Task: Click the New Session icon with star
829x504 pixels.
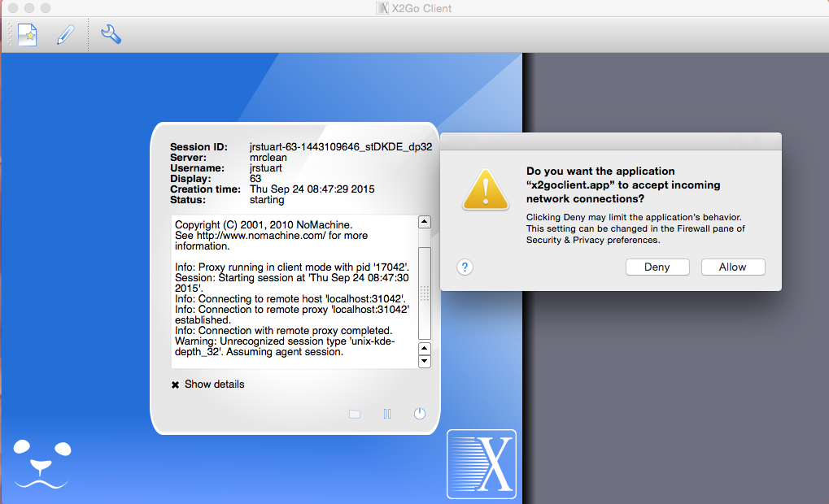Action: (x=28, y=35)
